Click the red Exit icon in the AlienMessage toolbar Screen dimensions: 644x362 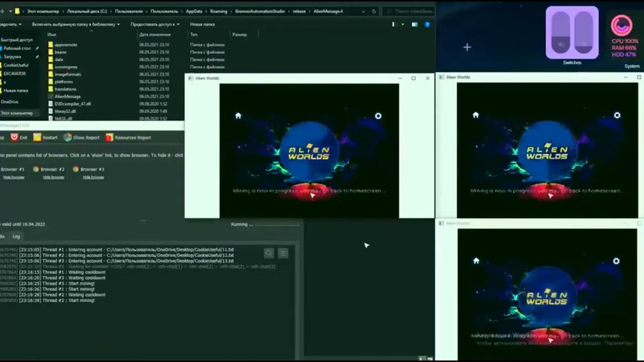pos(15,137)
